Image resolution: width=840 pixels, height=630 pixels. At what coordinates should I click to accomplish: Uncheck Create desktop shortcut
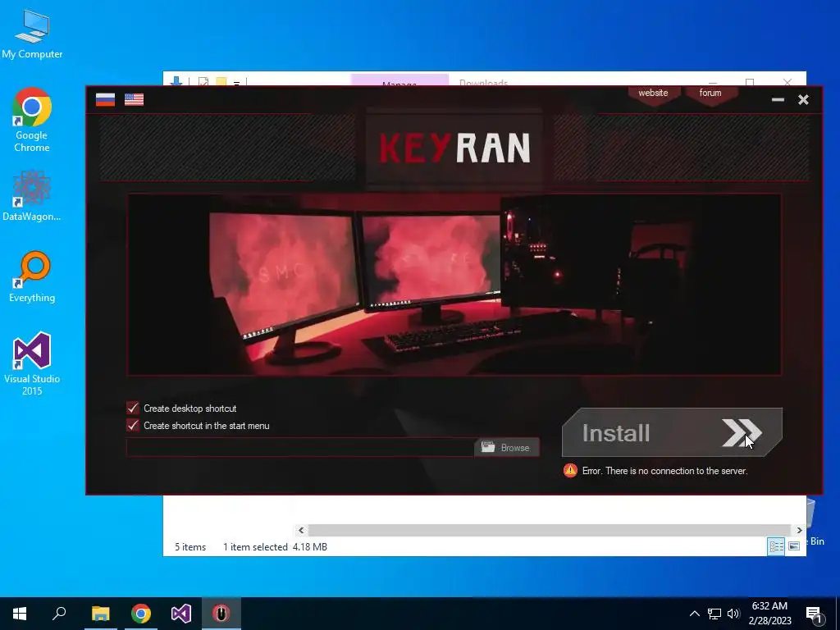(132, 409)
